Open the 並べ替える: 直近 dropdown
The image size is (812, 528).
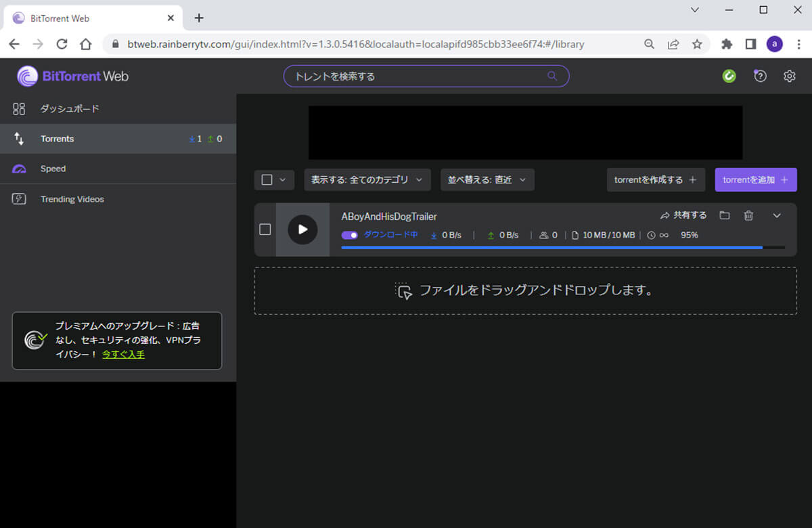tap(488, 180)
